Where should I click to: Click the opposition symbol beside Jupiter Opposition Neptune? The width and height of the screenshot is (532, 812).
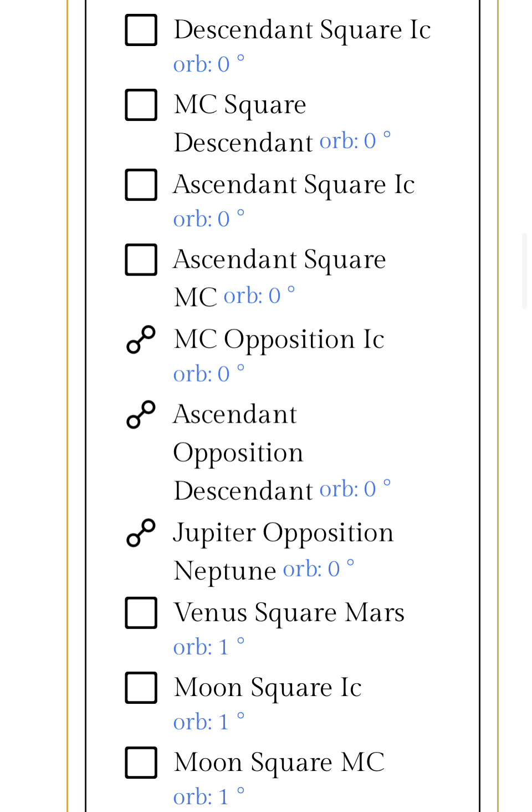tap(141, 533)
